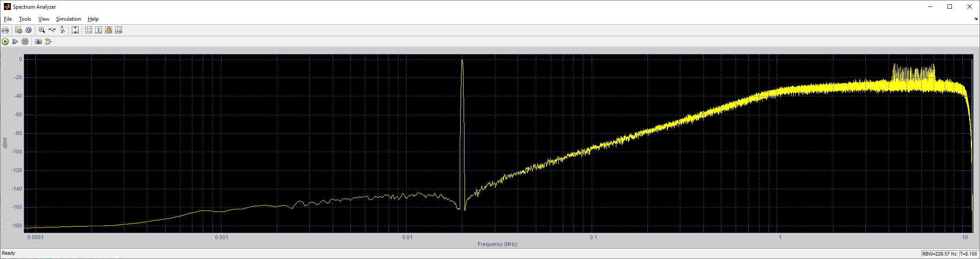Click the dBW y-axis label
The image size is (980, 259).
click(x=5, y=143)
